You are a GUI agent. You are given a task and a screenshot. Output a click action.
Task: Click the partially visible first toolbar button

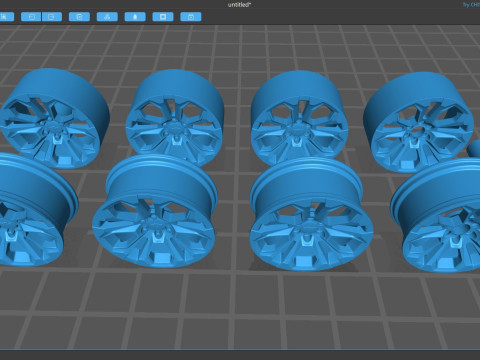click(6, 17)
